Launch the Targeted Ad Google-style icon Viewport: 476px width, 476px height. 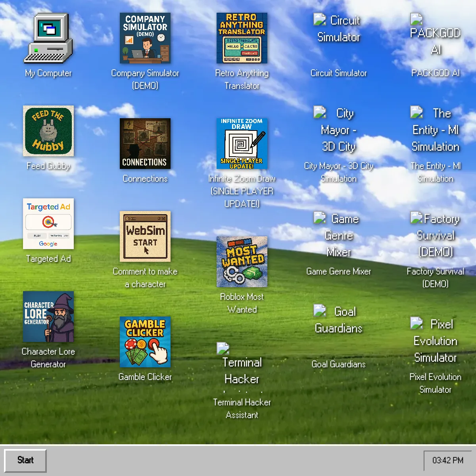tap(48, 224)
